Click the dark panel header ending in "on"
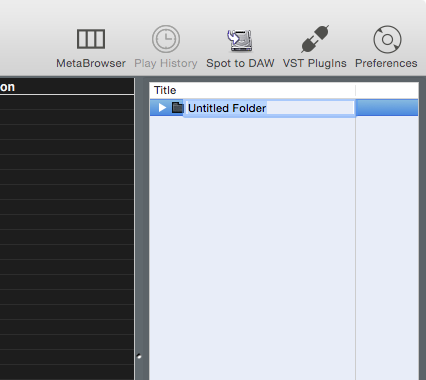Image resolution: width=426 pixels, height=380 pixels. 67,87
